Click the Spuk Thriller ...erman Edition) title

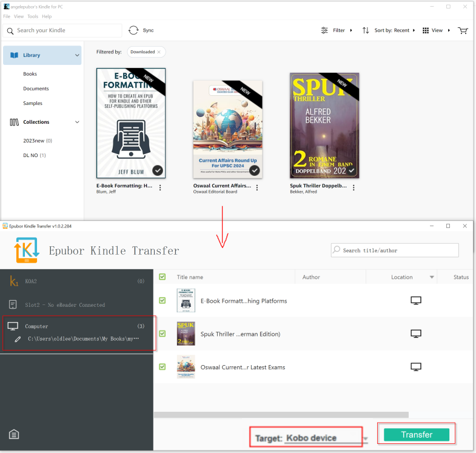coord(241,334)
